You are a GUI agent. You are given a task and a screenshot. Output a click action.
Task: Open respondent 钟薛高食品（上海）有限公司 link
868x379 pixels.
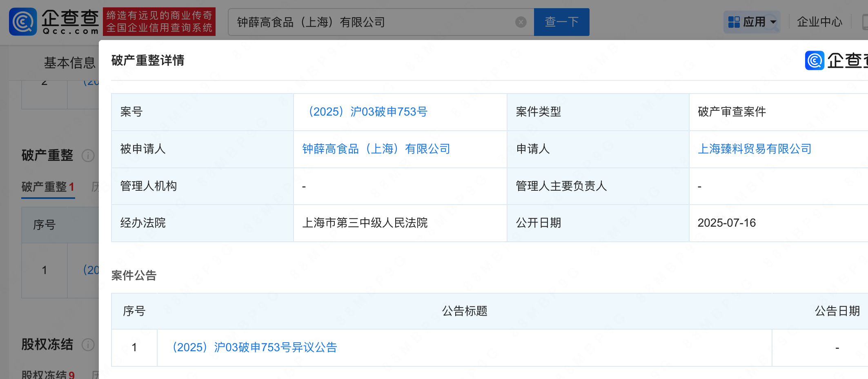tap(376, 149)
